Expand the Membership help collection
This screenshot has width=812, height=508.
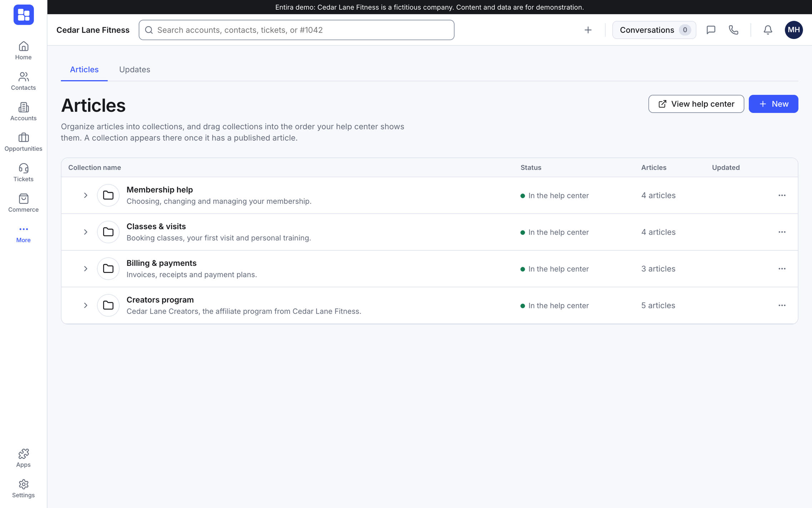click(x=85, y=195)
